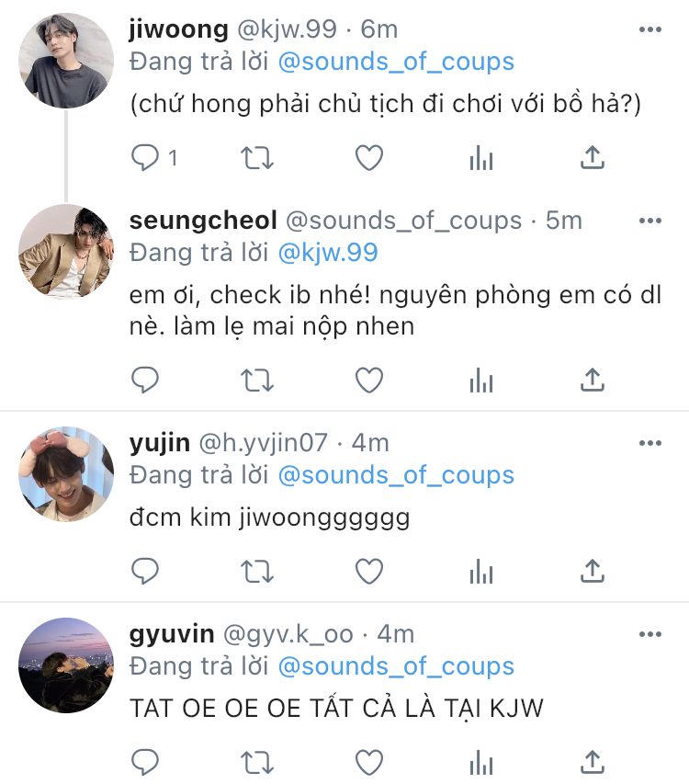Like yujin's tweet
Screen dimensions: 689x784
point(369,571)
